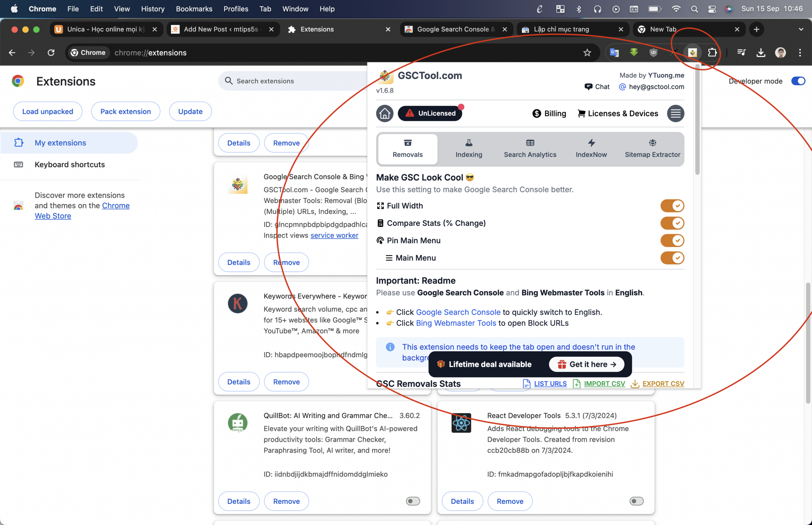Open the Bluetooth menu bar icon

[x=579, y=9]
